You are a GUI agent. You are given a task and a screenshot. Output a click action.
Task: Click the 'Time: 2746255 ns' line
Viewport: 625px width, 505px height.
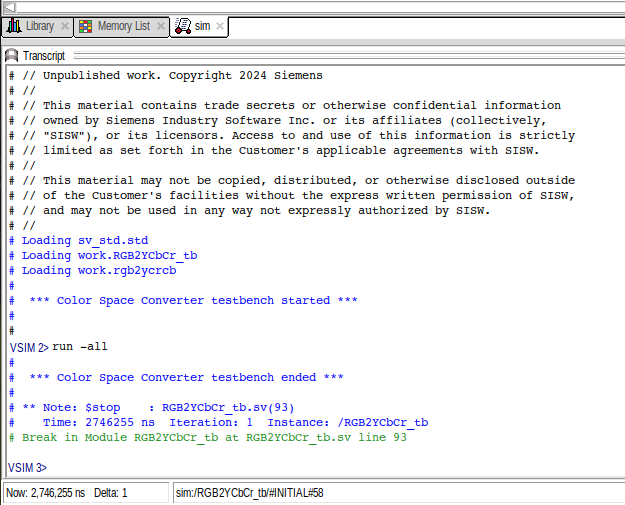pos(218,422)
